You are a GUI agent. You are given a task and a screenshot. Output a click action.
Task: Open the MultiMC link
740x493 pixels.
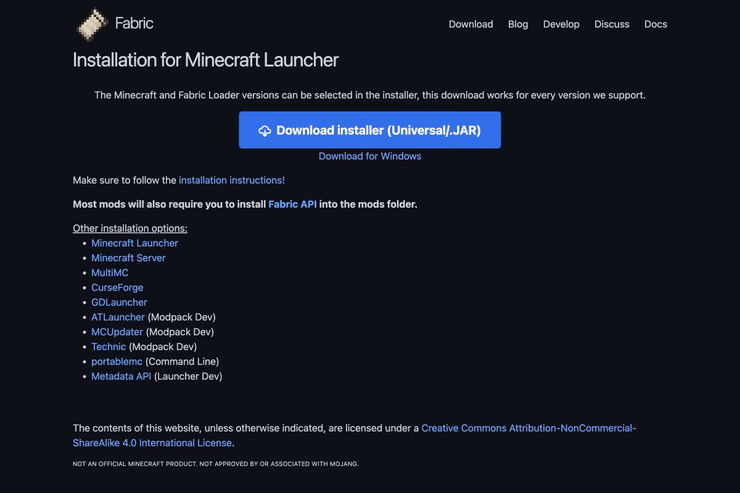click(109, 273)
